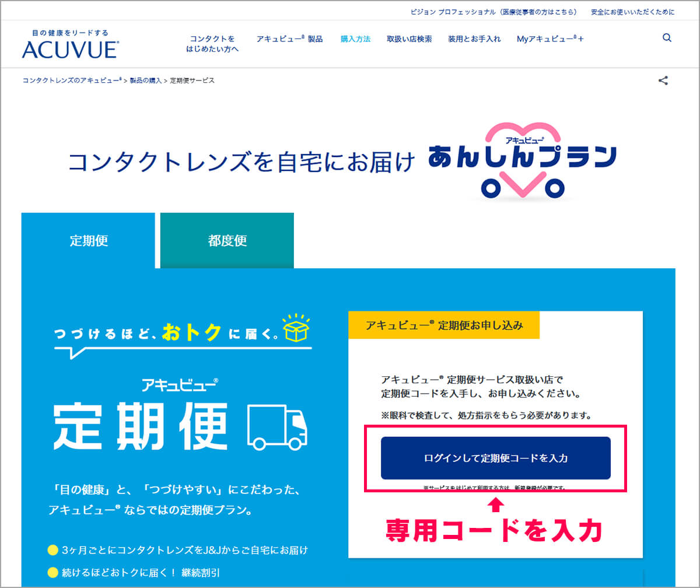Open the Myアキュビュー+ menu

coord(550,39)
